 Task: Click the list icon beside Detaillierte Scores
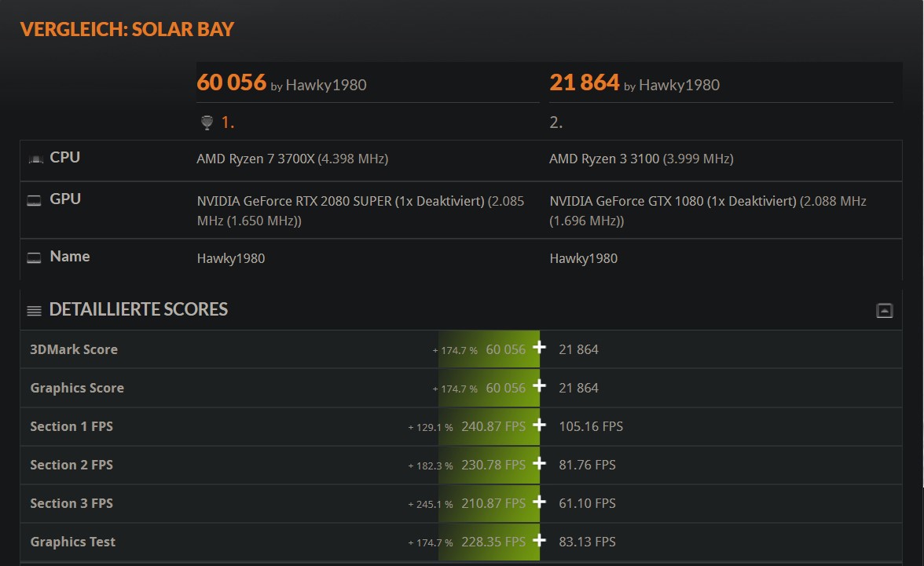pyautogui.click(x=35, y=310)
